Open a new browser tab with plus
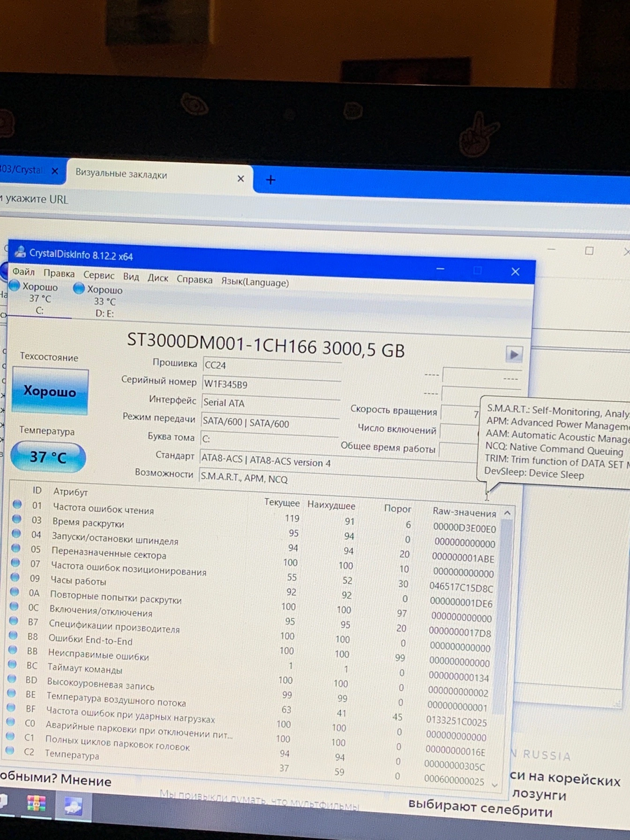The image size is (630, 840). (271, 180)
